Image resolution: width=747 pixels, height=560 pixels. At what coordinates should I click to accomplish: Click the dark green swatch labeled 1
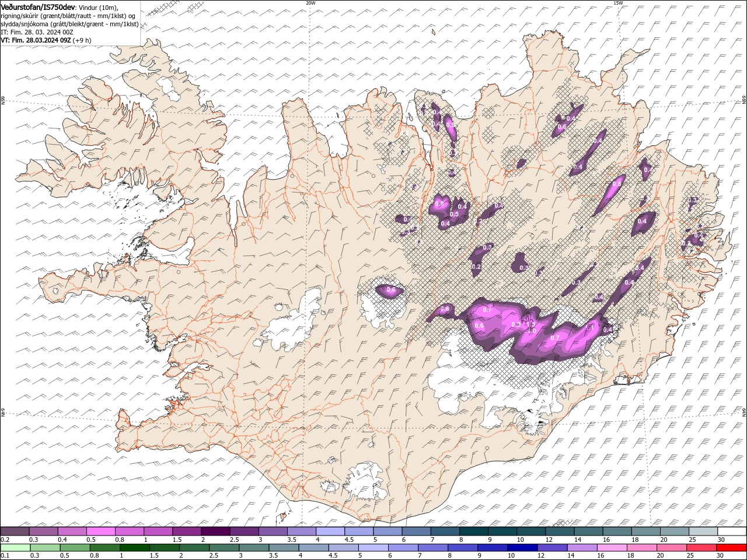click(x=135, y=548)
